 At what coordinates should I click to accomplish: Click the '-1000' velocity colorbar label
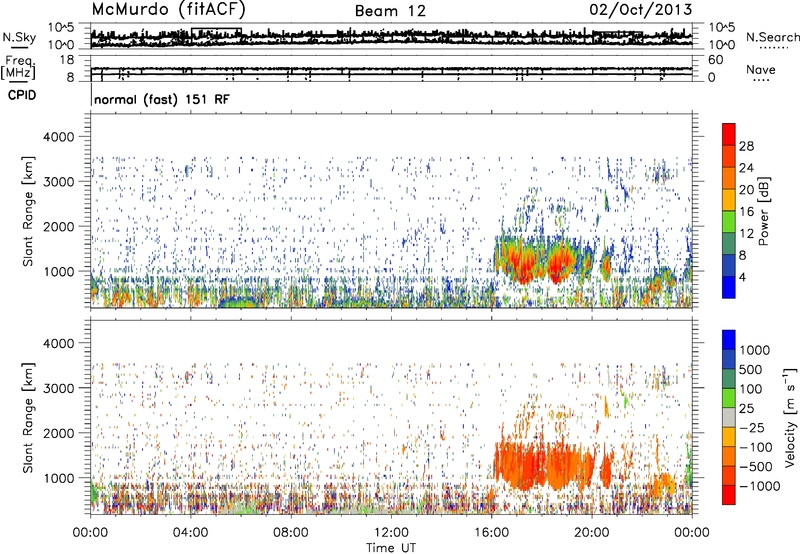(x=759, y=486)
